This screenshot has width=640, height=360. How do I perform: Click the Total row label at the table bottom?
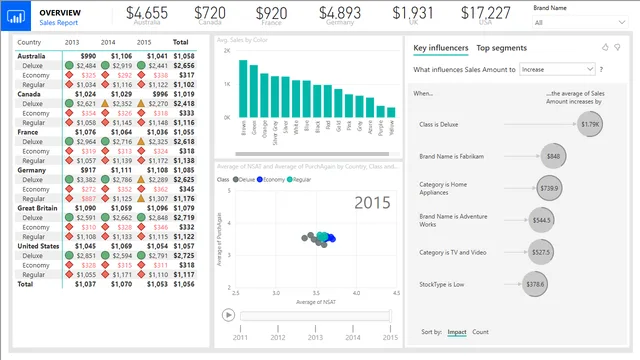tap(25, 284)
